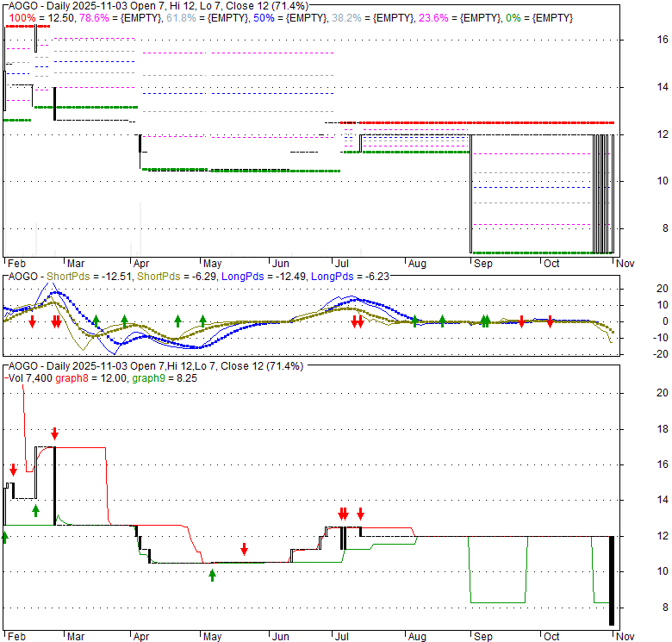Click the -10 label on the oscillator axis
The image size is (672, 642).
coord(661,338)
